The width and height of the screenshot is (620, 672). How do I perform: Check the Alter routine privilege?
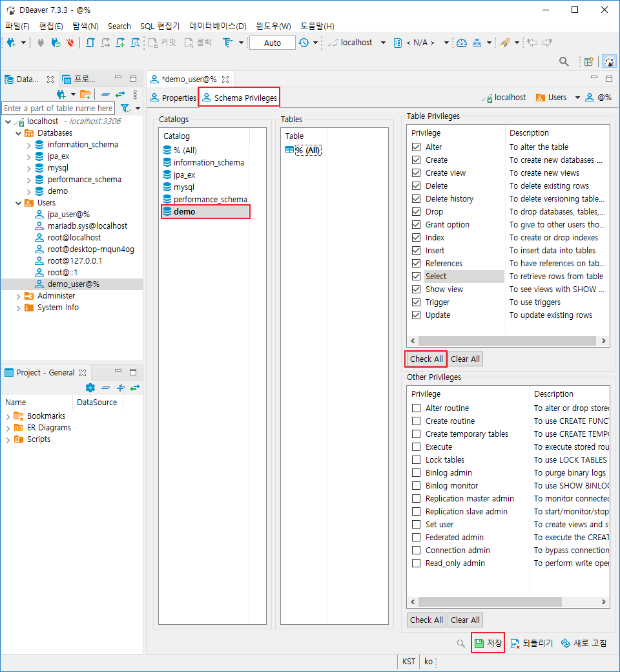[416, 408]
